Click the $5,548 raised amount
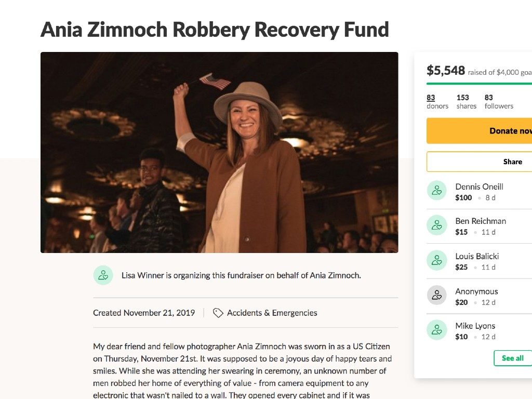 [446, 71]
